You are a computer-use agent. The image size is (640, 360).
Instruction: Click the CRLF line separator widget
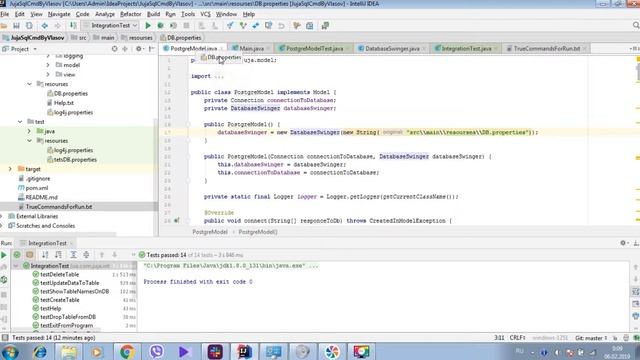(517, 338)
